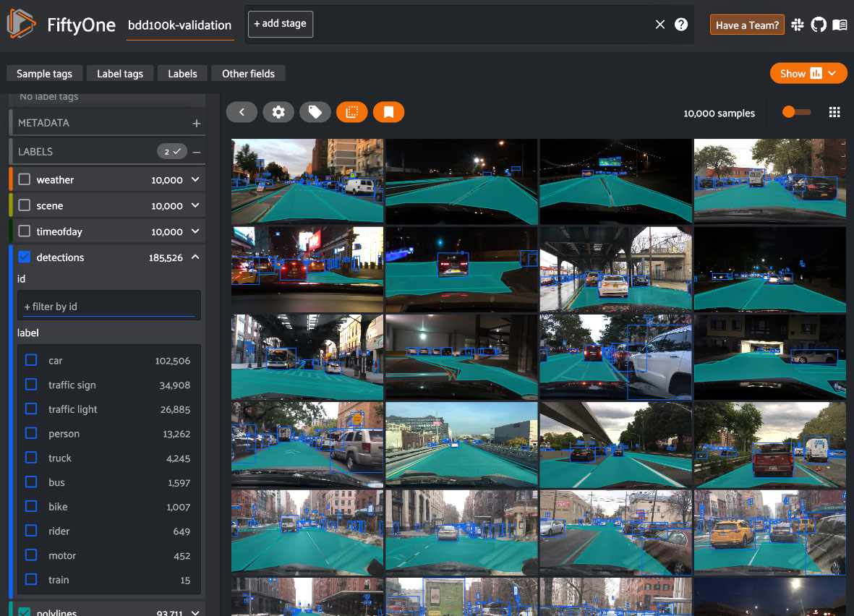Check the car label filter
This screenshot has height=616, width=854.
tap(31, 360)
